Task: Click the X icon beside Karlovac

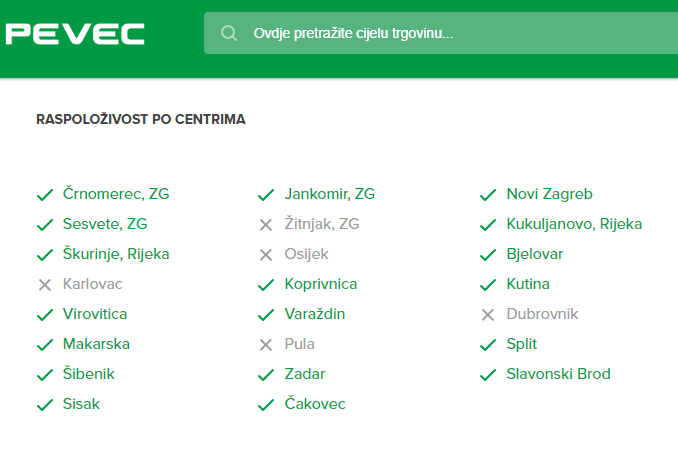Action: click(44, 284)
